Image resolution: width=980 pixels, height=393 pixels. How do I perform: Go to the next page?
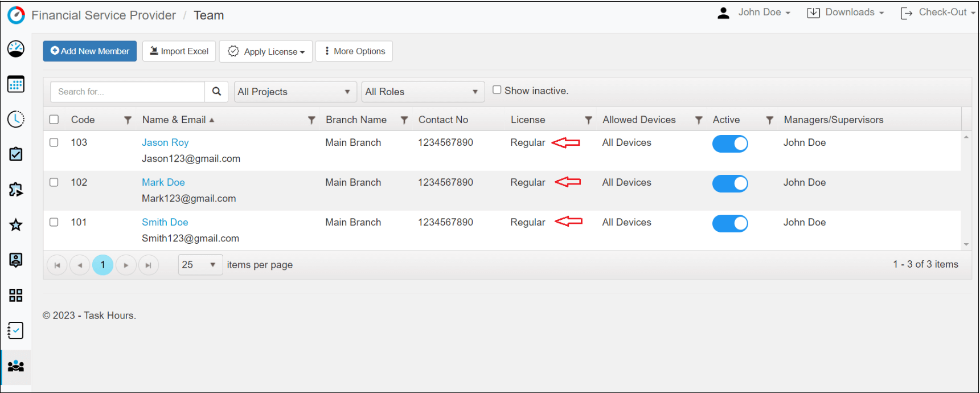[126, 265]
